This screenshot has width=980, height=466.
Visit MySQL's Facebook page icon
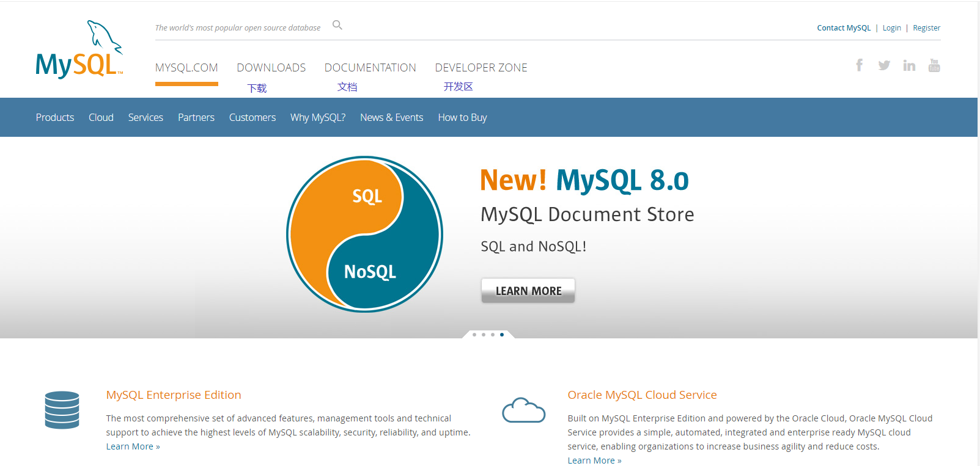click(x=859, y=65)
